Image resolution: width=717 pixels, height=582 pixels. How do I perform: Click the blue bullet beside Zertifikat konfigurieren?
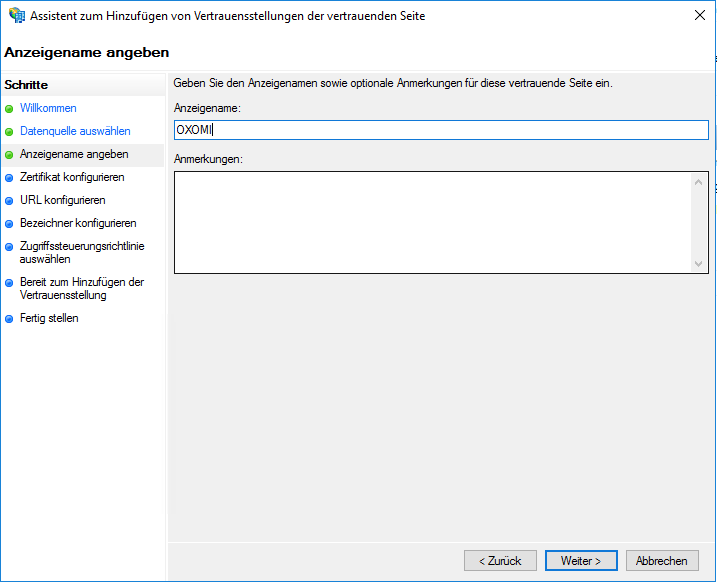9,178
